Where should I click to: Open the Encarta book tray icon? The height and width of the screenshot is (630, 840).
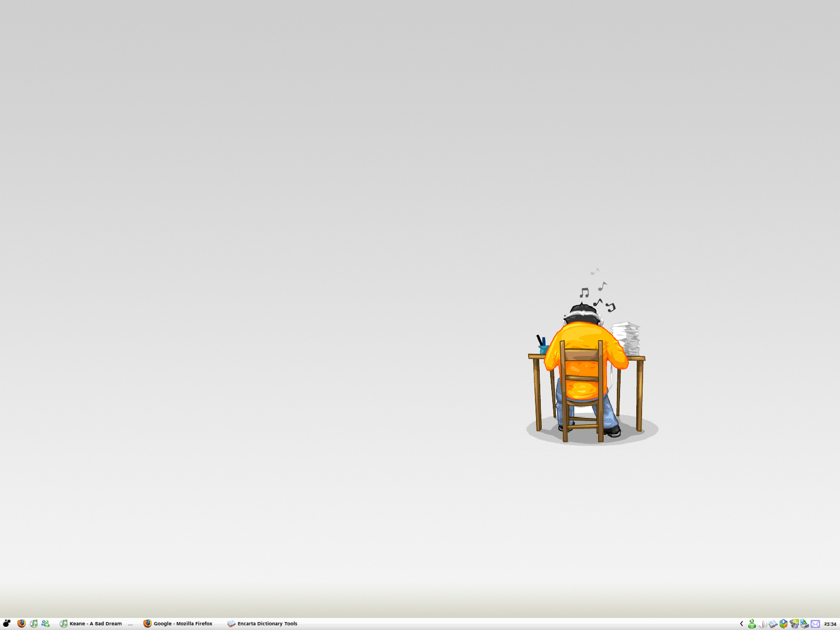(x=773, y=624)
